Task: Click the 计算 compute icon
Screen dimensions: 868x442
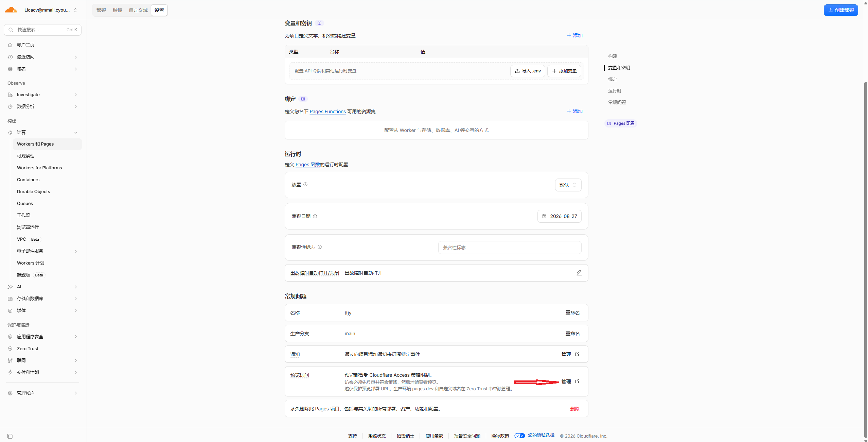Action: [x=10, y=132]
